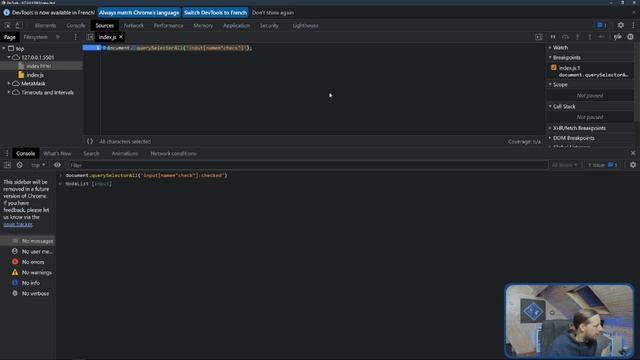Toggle the device toolbar icon

point(19,25)
